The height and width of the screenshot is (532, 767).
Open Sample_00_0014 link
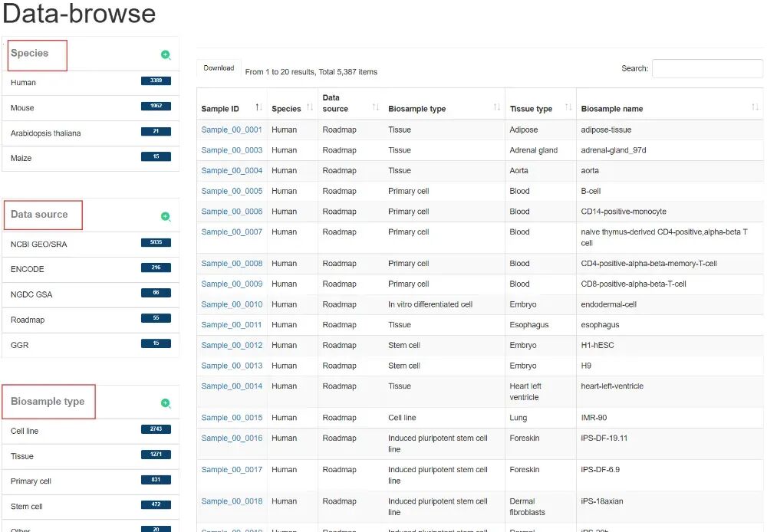click(232, 386)
